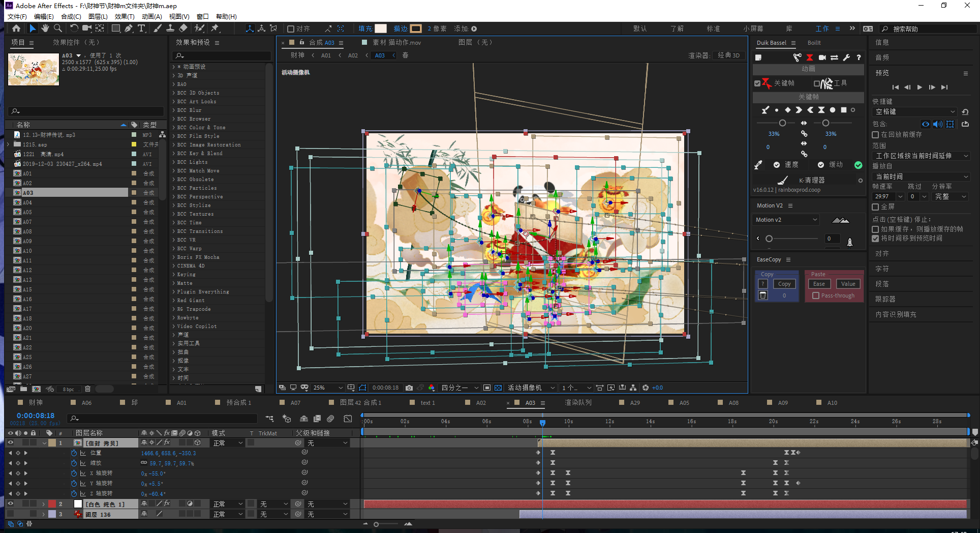Viewport: 980px width, 533px height.
Task: Enable snapping (对齐) checkbox
Action: point(291,29)
